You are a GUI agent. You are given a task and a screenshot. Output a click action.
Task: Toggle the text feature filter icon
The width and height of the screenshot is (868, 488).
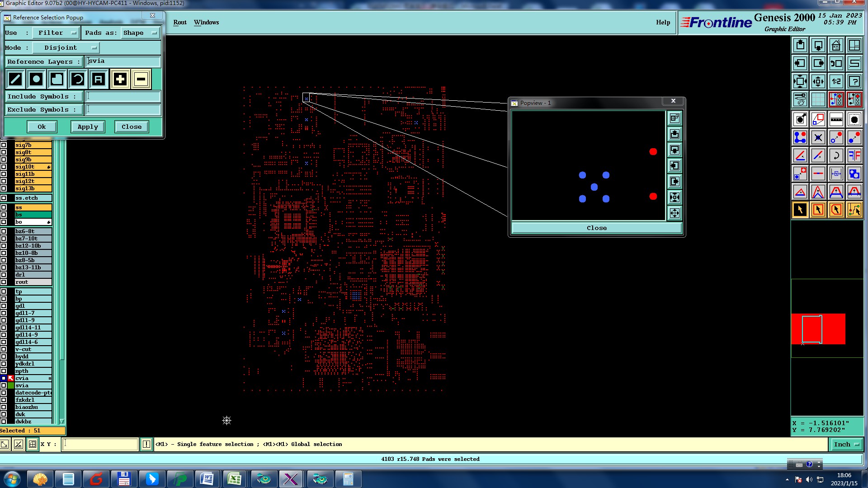pos(99,80)
